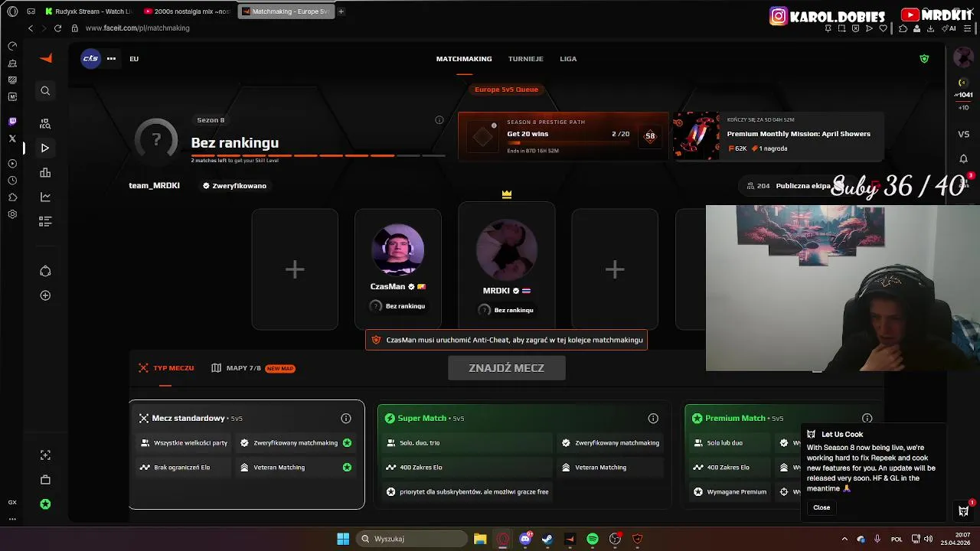Open MRDKI player card
The width and height of the screenshot is (980, 551).
pos(507,266)
